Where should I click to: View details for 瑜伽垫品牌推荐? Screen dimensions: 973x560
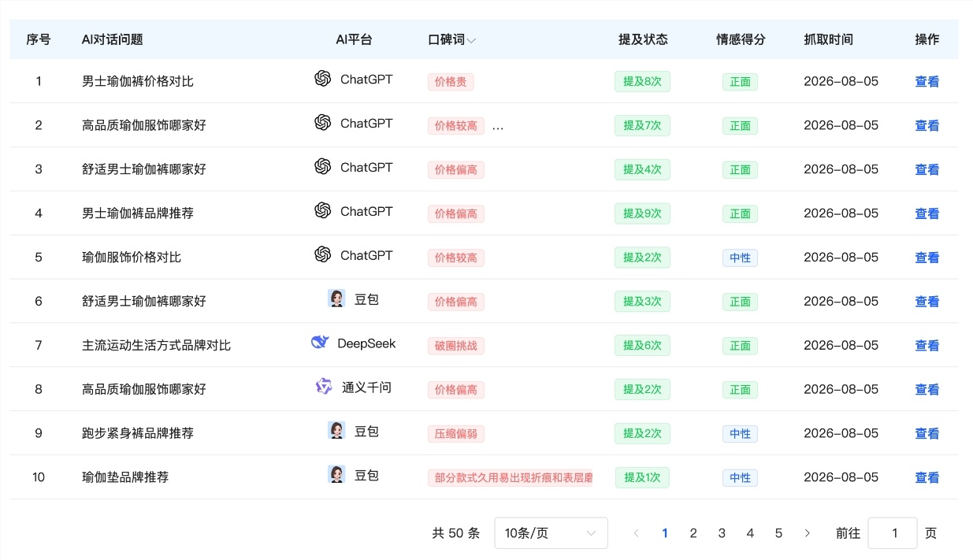click(x=927, y=478)
